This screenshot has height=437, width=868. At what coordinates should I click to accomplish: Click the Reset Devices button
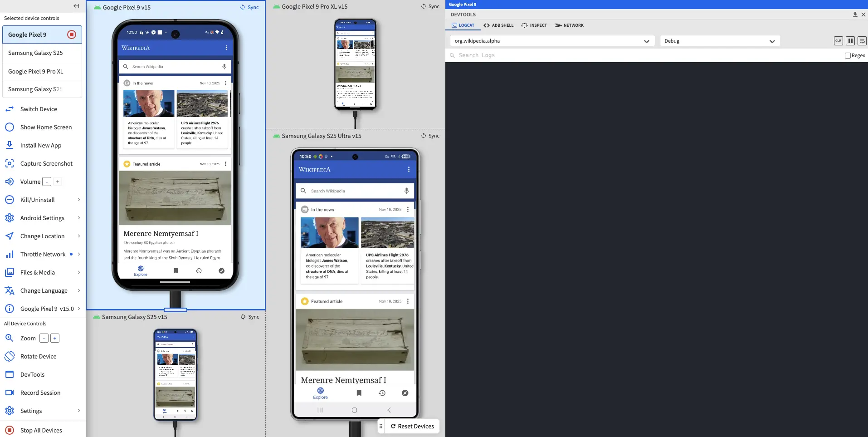click(x=412, y=426)
